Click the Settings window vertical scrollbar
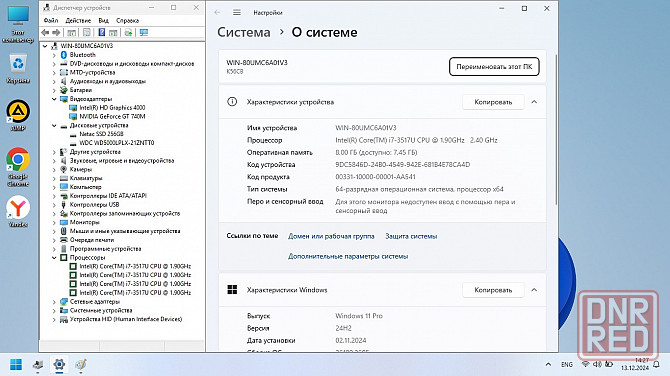The width and height of the screenshot is (670, 376). tap(556, 129)
